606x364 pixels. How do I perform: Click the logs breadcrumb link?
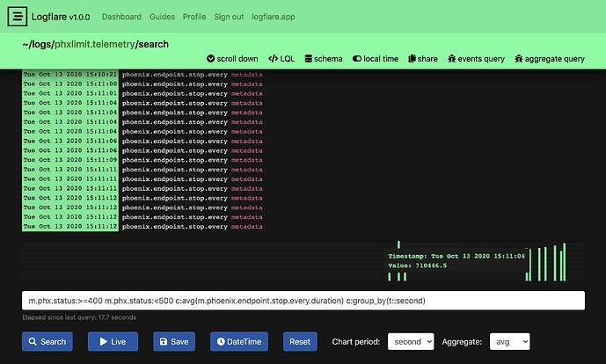point(41,45)
